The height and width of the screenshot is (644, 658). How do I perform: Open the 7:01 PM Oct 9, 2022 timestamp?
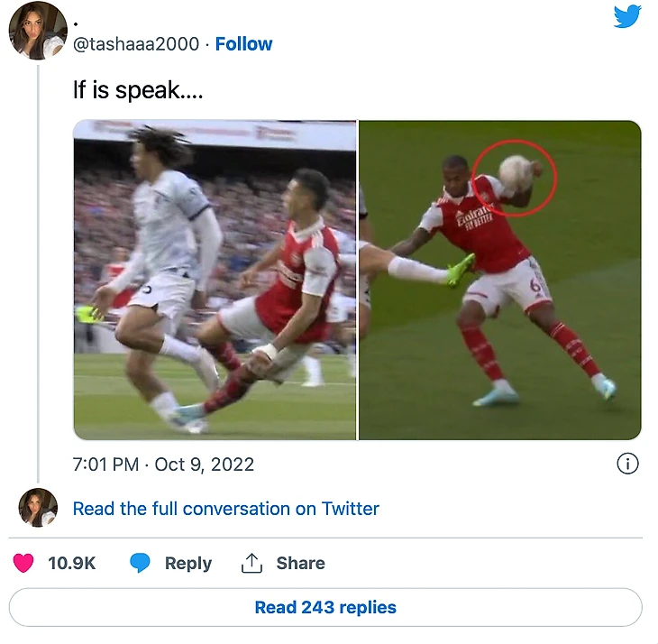(163, 465)
